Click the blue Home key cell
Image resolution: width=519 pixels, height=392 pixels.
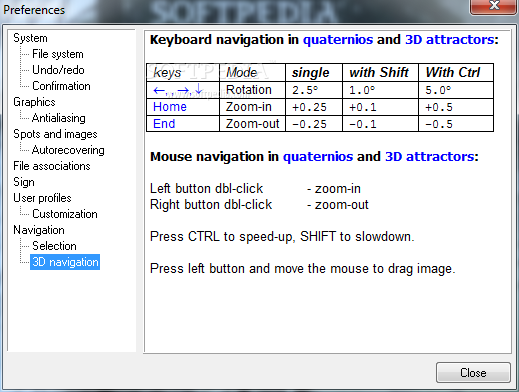click(x=183, y=107)
